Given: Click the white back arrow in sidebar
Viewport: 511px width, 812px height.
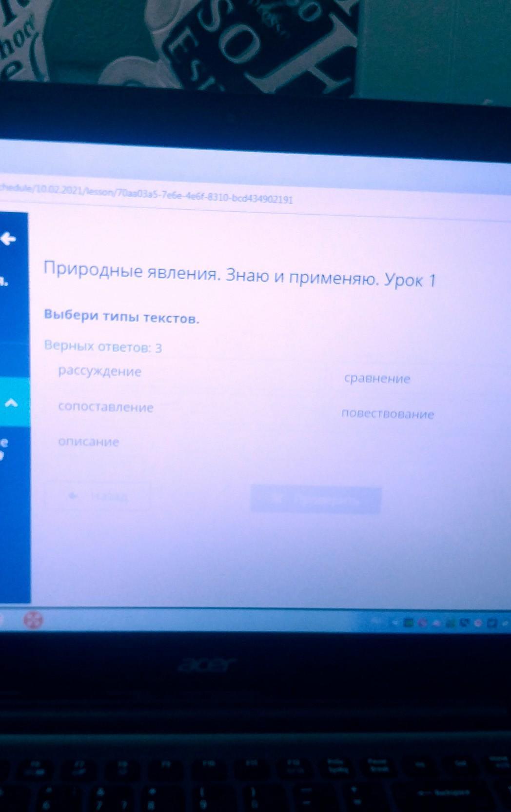Looking at the screenshot, I should tap(8, 239).
